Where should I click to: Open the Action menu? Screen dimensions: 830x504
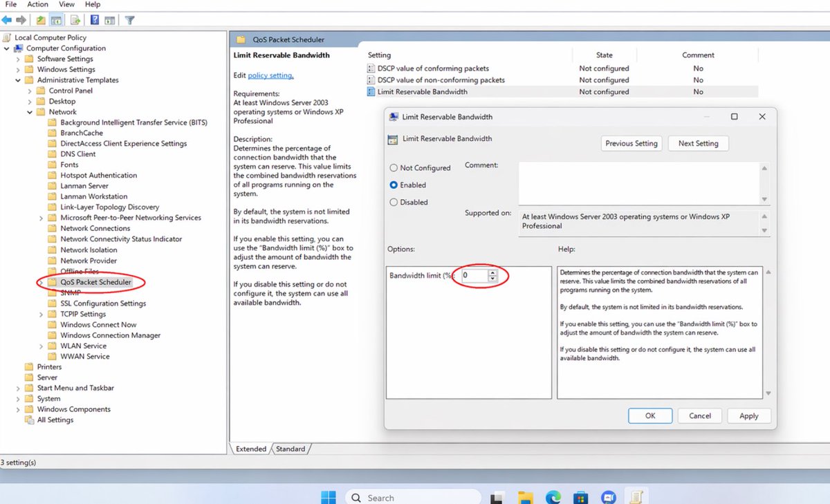38,4
